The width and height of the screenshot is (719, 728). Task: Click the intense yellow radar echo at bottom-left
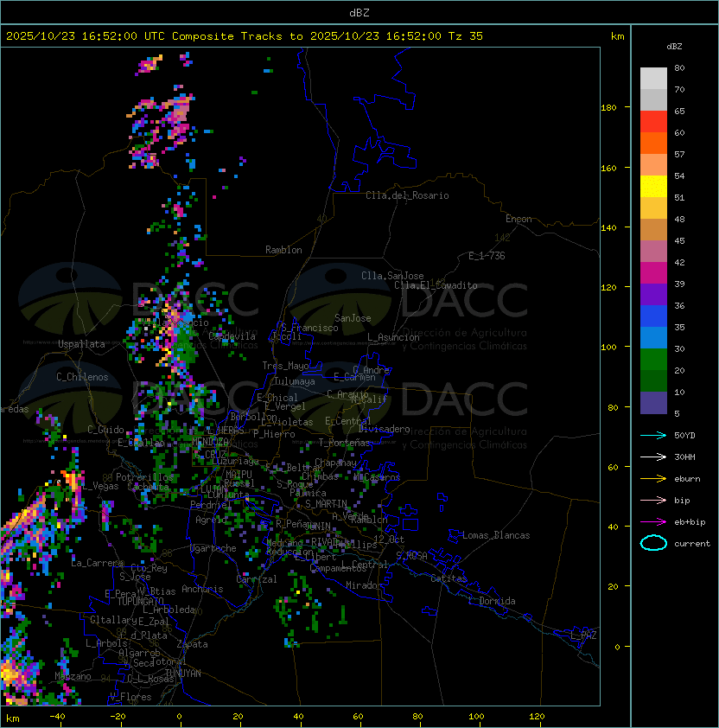coord(9,674)
